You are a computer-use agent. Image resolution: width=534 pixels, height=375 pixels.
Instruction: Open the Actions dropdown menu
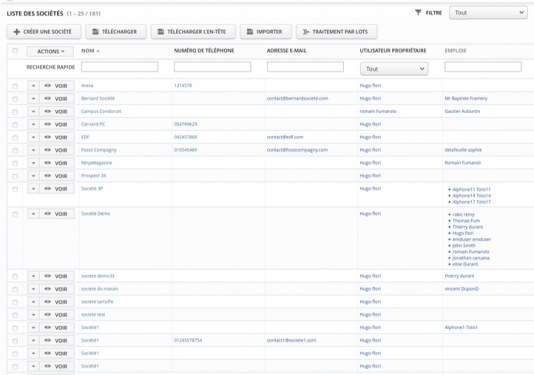pos(50,51)
